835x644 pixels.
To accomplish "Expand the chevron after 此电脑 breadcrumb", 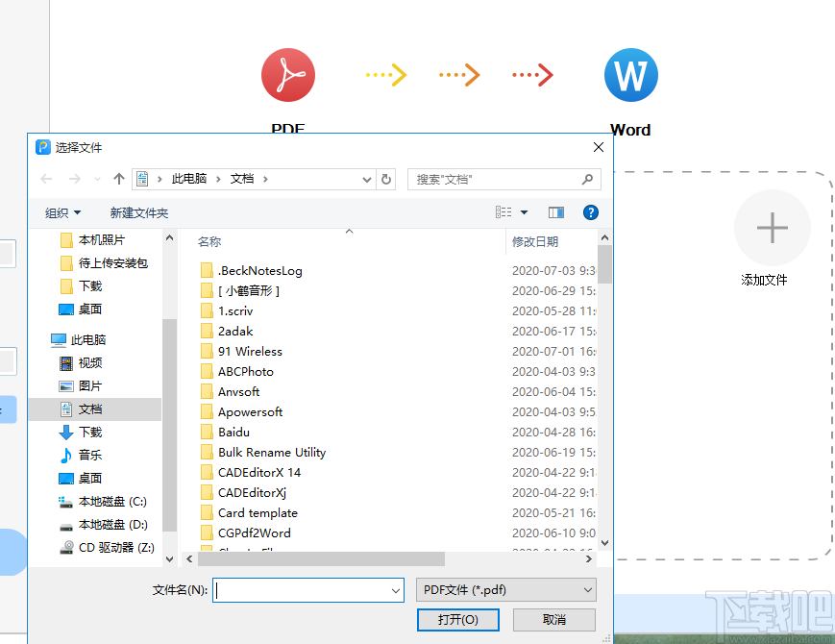I will (x=218, y=179).
